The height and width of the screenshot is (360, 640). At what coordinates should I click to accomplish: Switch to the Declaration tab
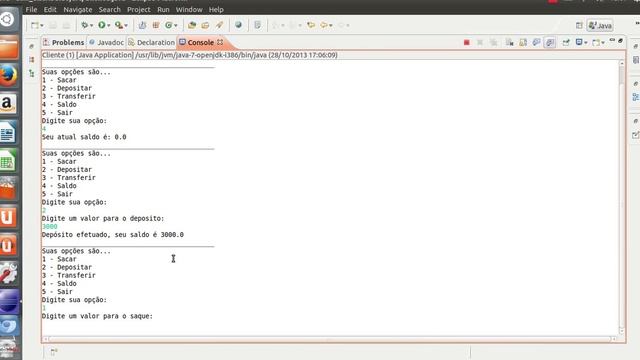click(x=151, y=42)
